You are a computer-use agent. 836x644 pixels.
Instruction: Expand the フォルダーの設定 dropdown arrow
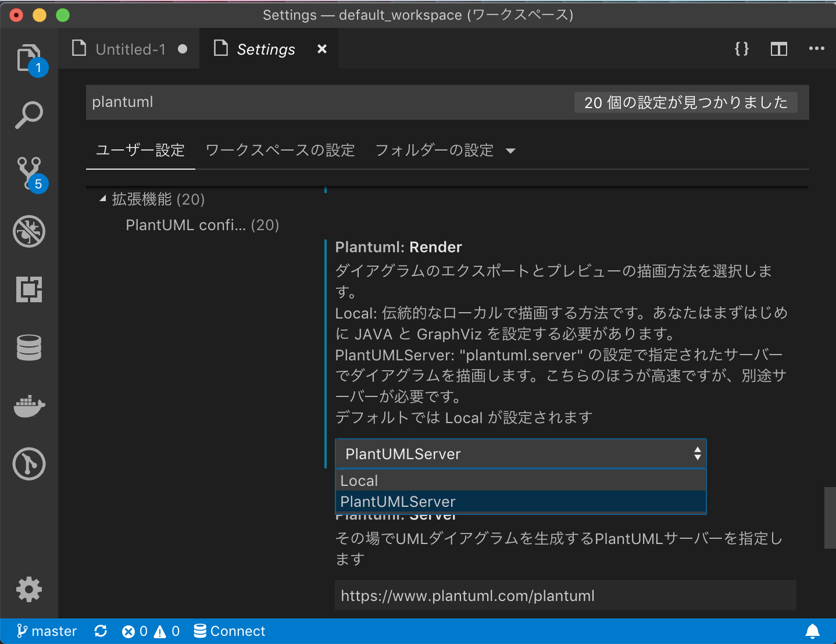click(510, 151)
